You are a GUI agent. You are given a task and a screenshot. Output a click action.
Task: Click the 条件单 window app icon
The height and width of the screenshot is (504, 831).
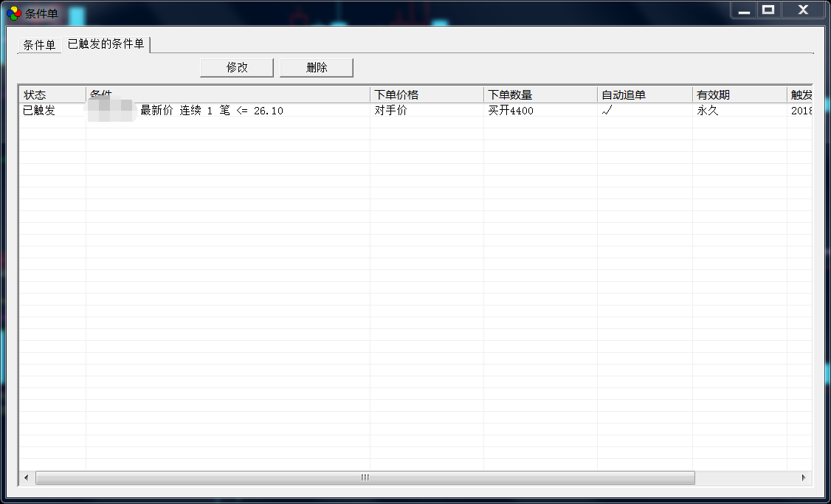[x=14, y=13]
